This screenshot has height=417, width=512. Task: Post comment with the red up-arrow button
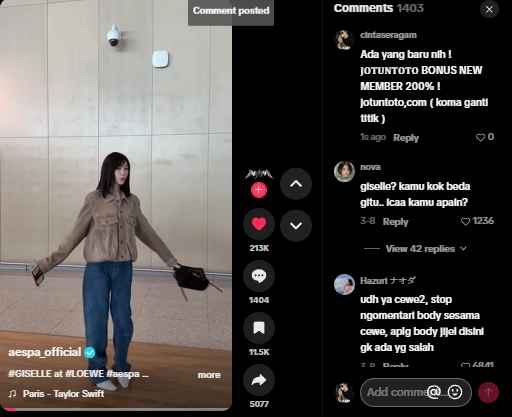tap(488, 392)
